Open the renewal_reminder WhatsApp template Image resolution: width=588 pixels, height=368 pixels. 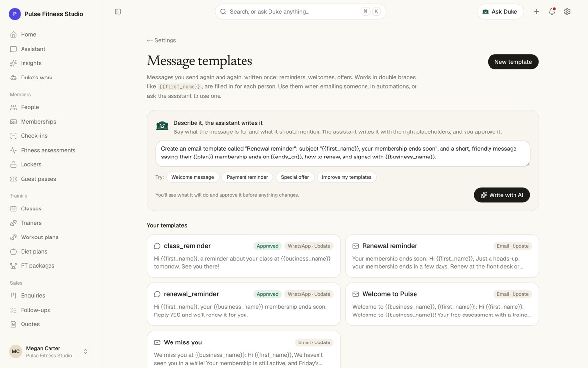(244, 304)
